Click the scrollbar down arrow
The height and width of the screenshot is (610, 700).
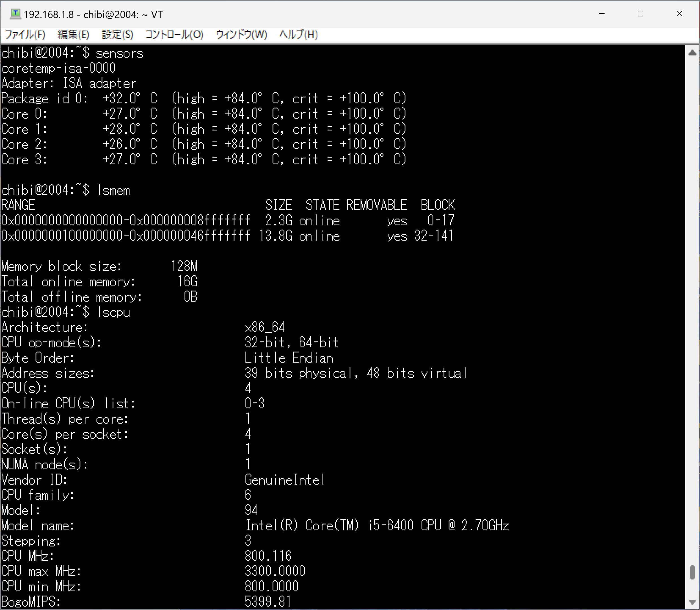692,602
